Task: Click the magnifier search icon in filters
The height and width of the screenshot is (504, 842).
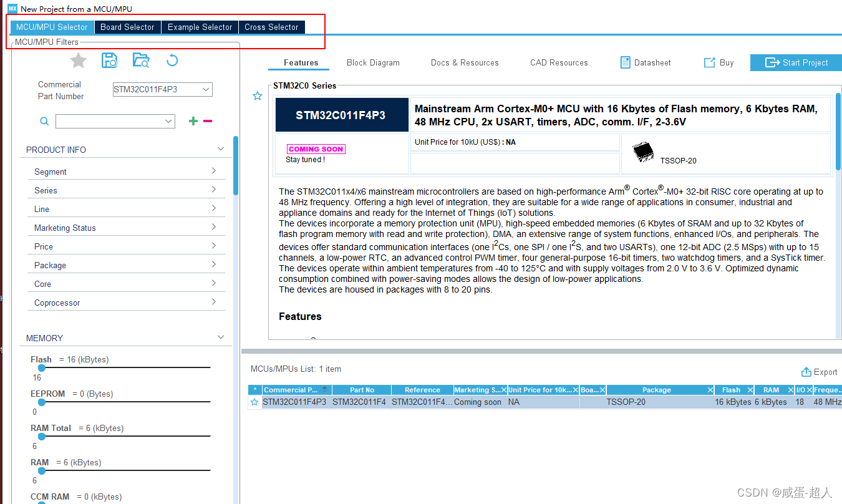Action: (44, 121)
